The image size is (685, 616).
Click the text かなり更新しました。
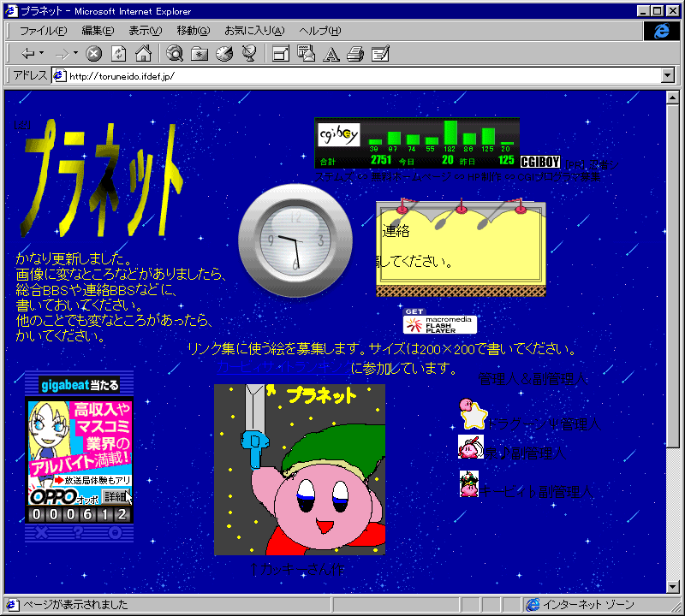click(74, 258)
